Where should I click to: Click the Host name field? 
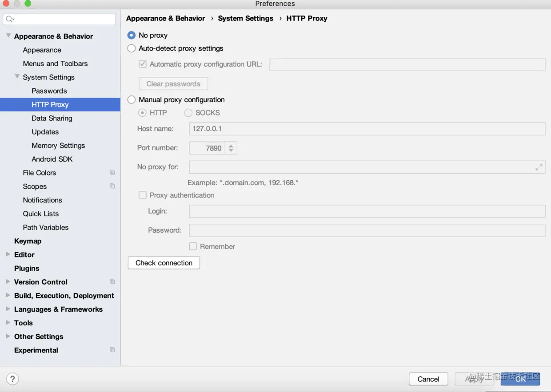(367, 129)
